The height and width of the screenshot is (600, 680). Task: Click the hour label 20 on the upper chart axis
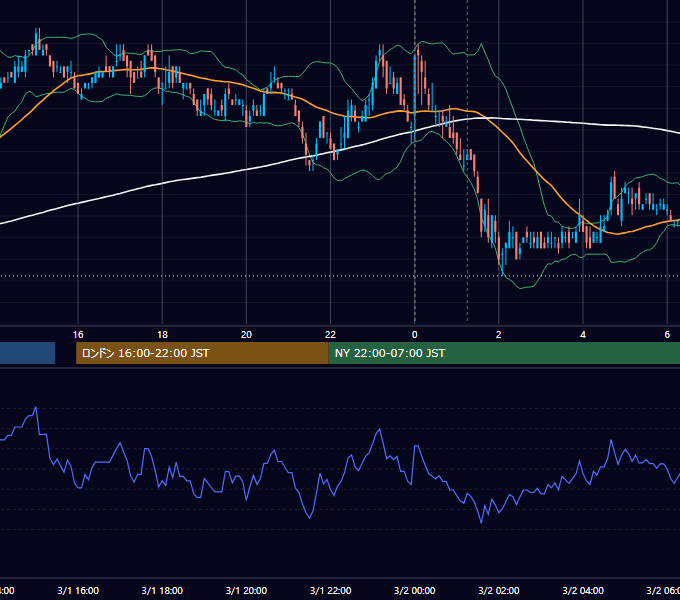246,334
